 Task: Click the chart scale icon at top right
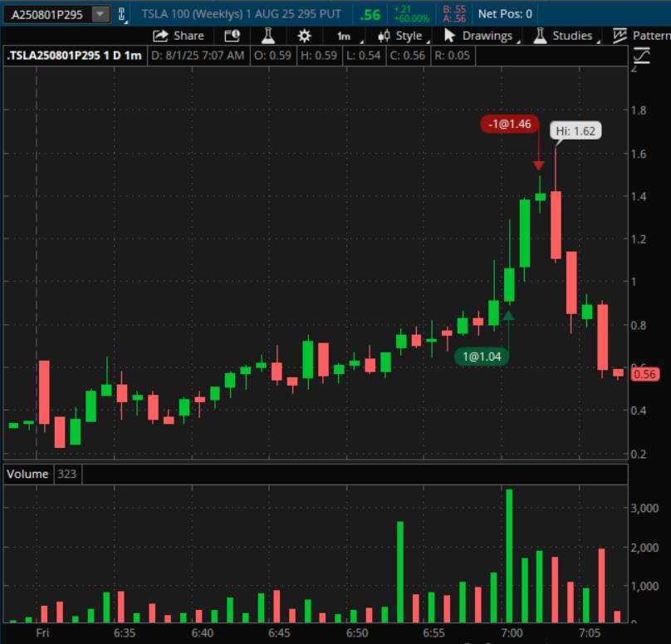pyautogui.click(x=641, y=56)
